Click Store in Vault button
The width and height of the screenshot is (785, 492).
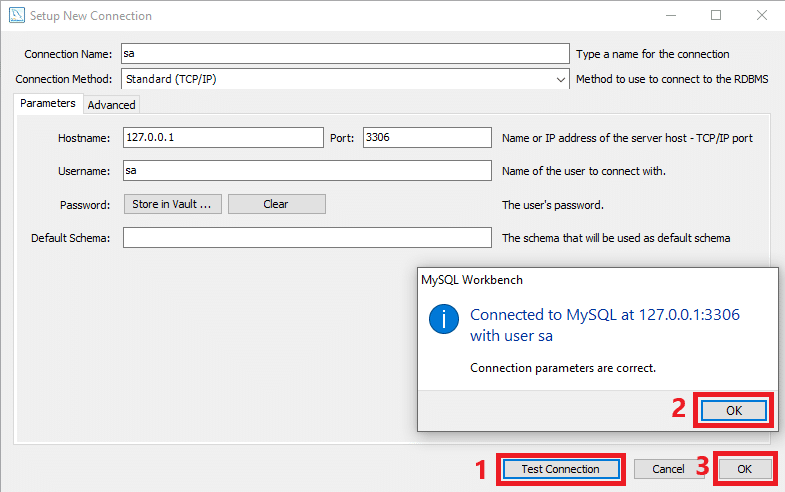tap(173, 204)
